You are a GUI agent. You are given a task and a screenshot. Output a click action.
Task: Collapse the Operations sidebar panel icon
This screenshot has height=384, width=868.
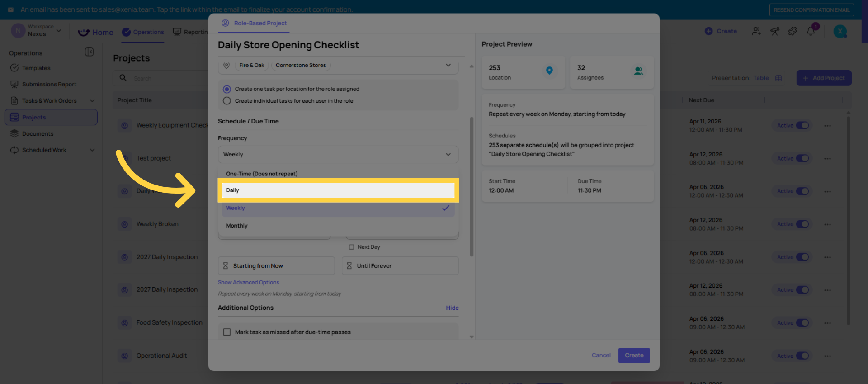90,52
